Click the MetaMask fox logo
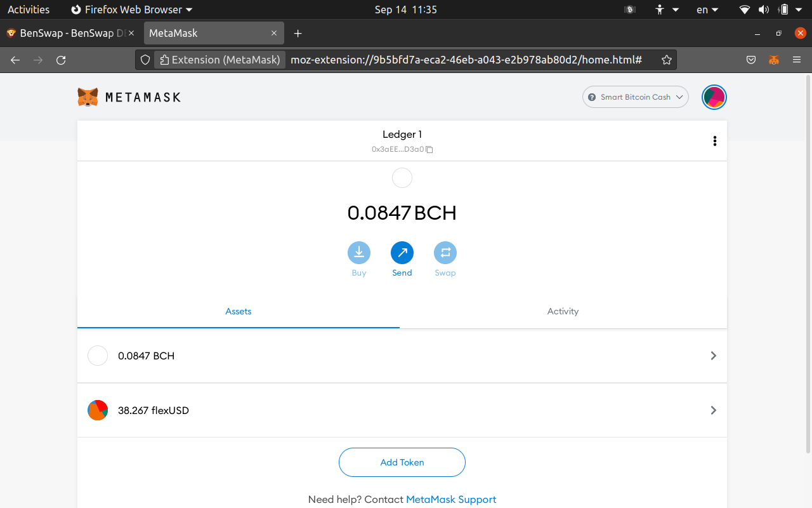This screenshot has width=812, height=508. 88,97
